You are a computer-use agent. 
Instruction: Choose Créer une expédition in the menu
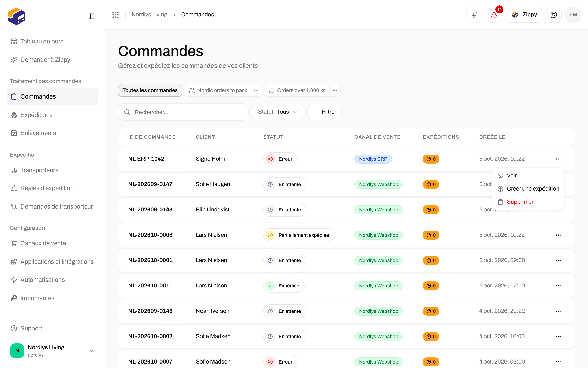[528, 189]
